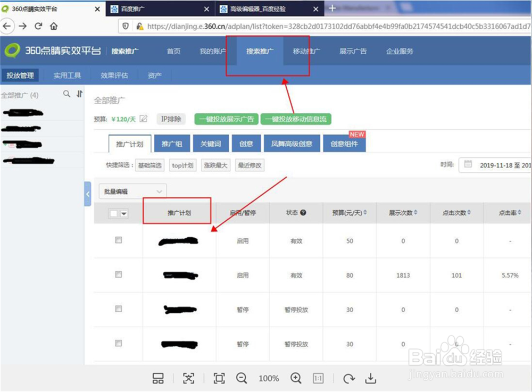Click the 1:1 actual size icon

coord(318,378)
